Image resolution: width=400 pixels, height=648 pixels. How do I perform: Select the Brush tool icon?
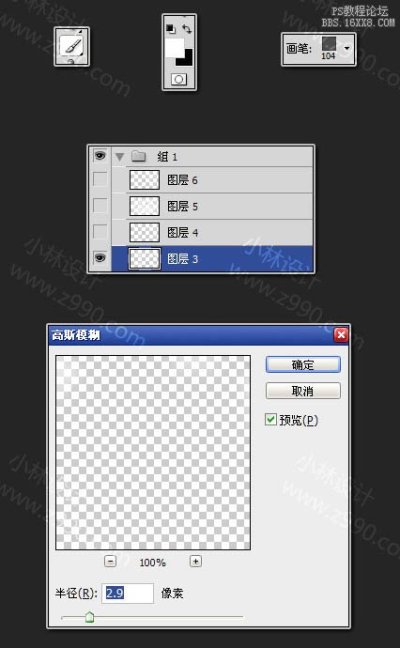[71, 46]
